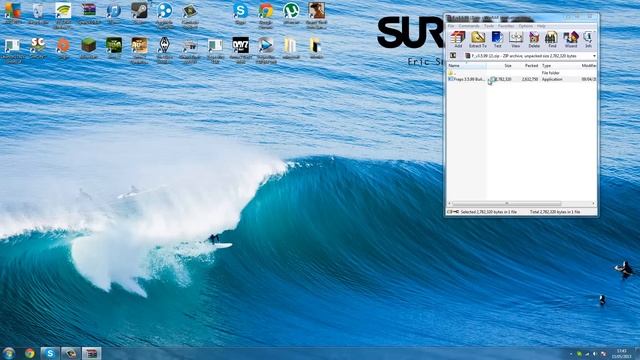Open the volume control in system tray
640x360 pixels.
(x=595, y=354)
